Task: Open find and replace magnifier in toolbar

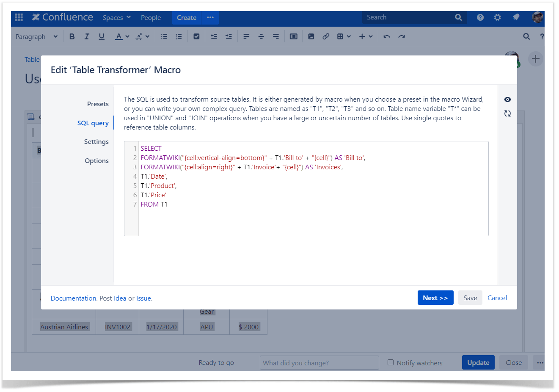Action: pos(526,36)
